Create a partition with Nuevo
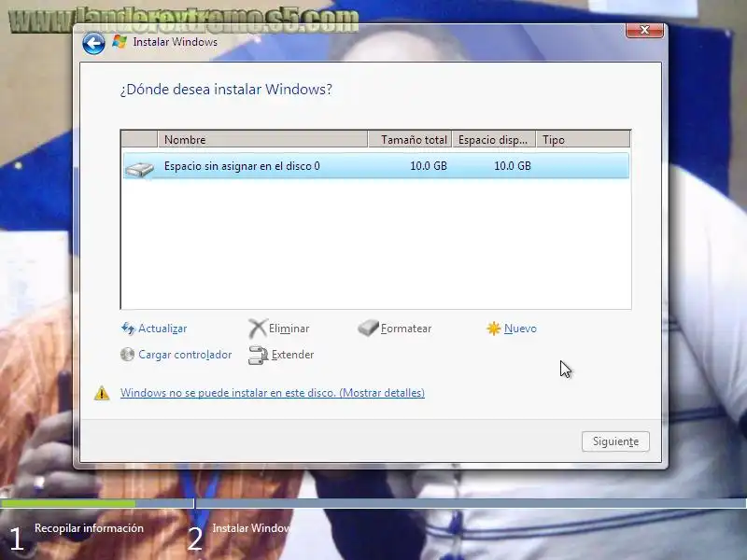Screen dimensions: 747x560 click(520, 329)
